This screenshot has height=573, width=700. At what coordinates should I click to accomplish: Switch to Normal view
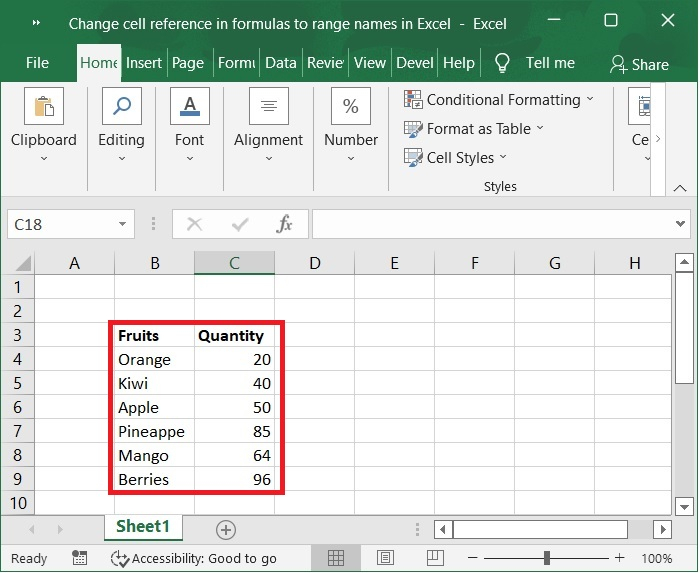point(336,558)
